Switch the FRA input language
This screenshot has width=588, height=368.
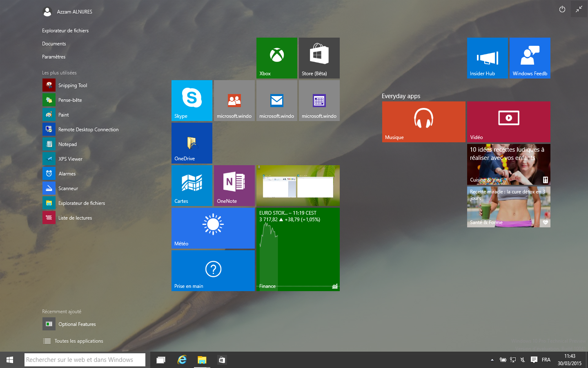pyautogui.click(x=546, y=360)
